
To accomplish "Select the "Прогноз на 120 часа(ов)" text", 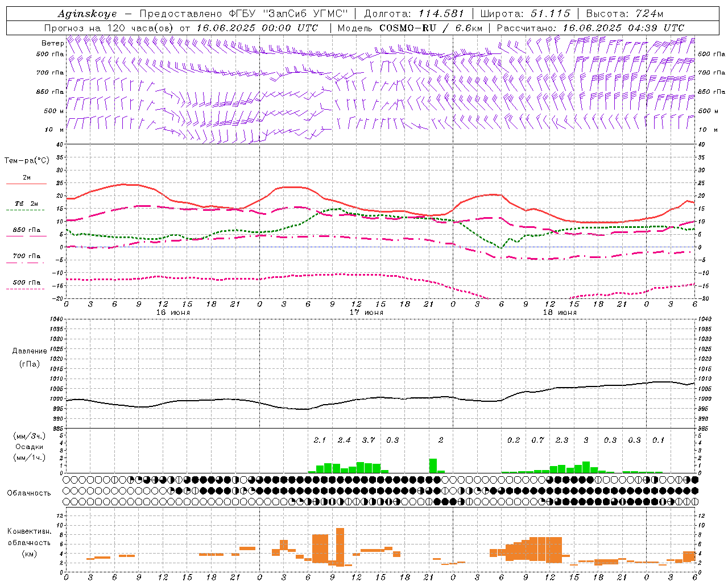I will click(109, 28).
